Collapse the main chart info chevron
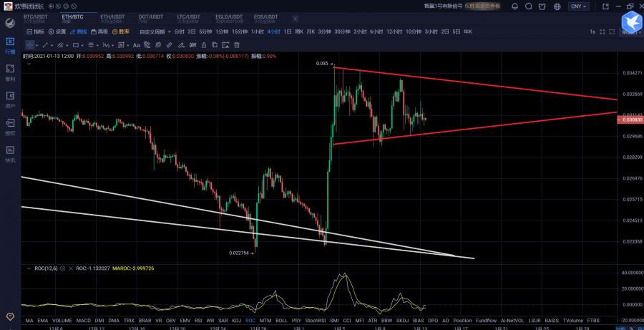The image size is (644, 330). point(29,64)
